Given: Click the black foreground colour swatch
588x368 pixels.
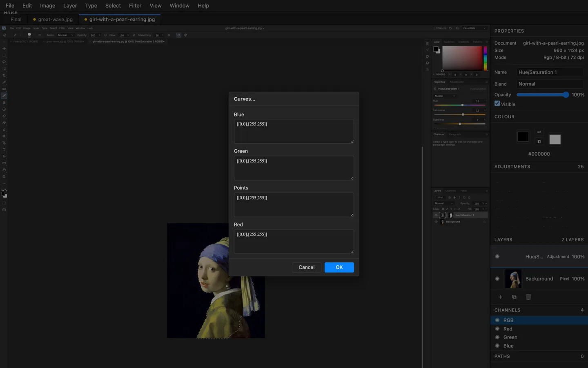Looking at the screenshot, I should 523,137.
